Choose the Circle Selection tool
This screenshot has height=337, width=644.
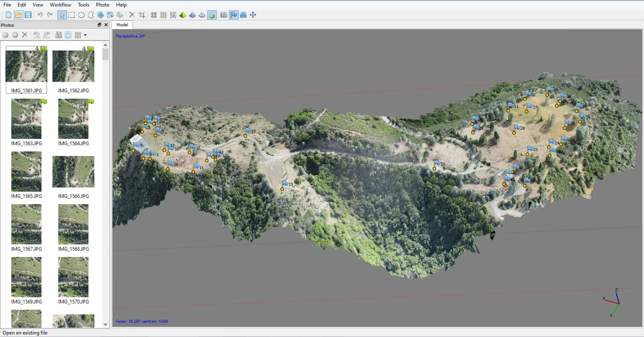[81, 15]
